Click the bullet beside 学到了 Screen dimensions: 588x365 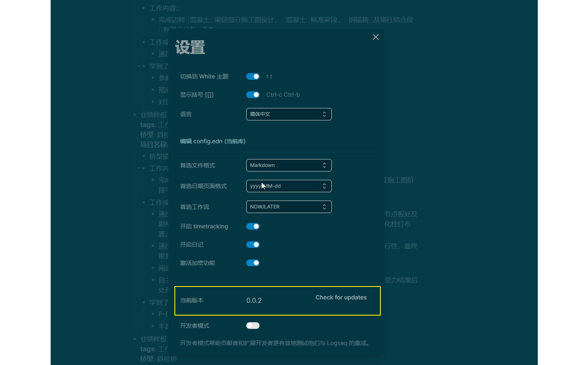(x=143, y=66)
